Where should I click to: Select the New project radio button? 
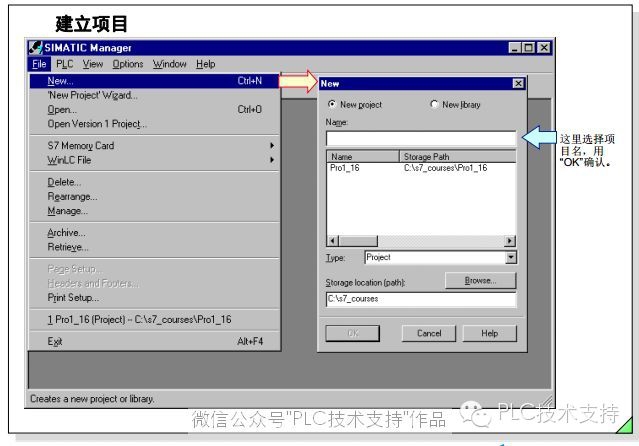click(332, 104)
